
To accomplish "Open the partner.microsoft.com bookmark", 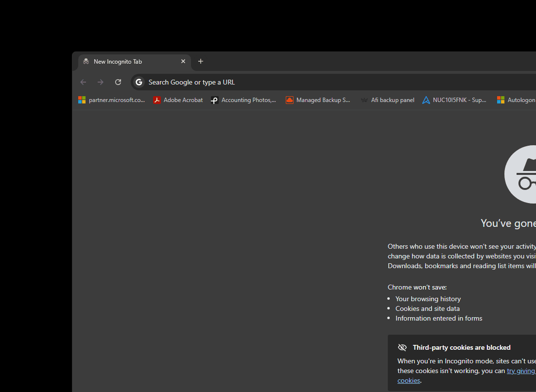I will click(x=112, y=100).
